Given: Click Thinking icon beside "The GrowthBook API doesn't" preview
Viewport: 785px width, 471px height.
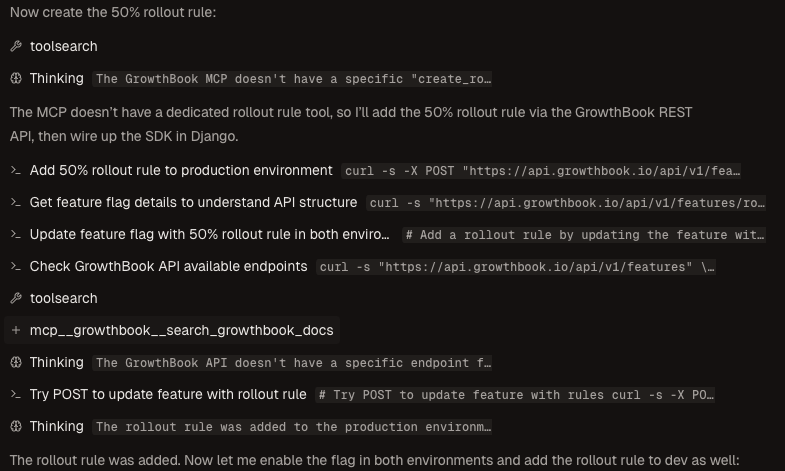Looking at the screenshot, I should [16, 363].
